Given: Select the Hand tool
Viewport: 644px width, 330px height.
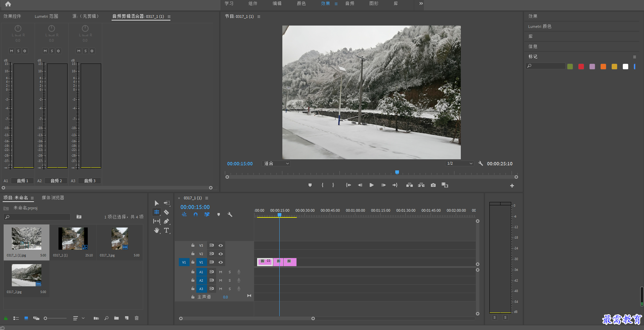Looking at the screenshot, I should pyautogui.click(x=157, y=230).
